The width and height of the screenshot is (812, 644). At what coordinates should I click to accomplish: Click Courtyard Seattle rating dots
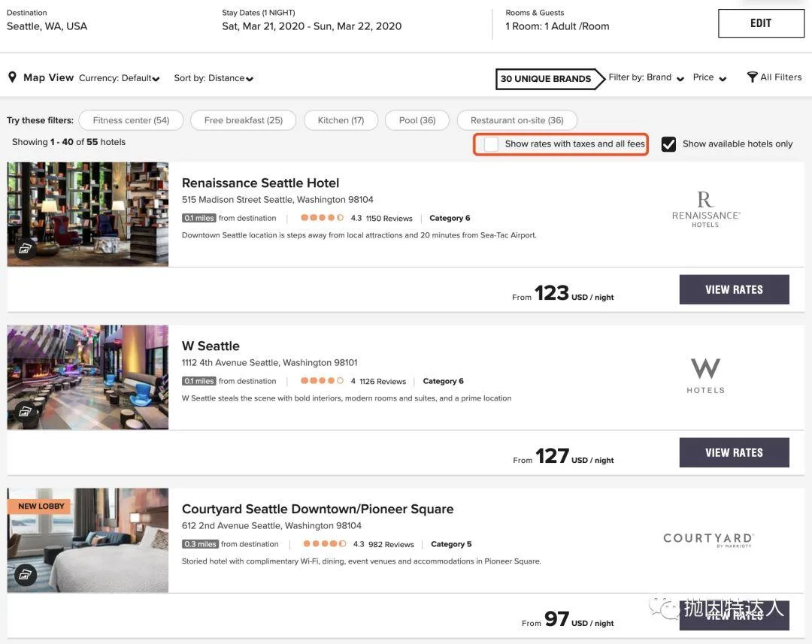325,544
